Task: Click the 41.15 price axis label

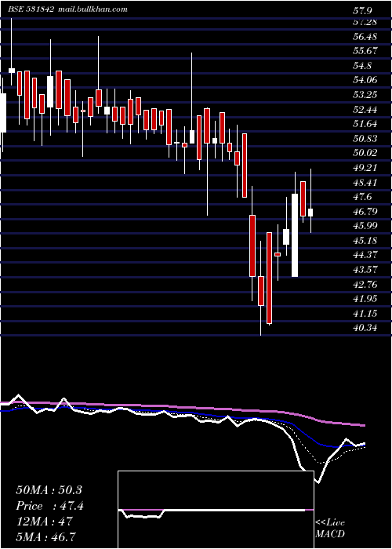Action: pyautogui.click(x=365, y=314)
